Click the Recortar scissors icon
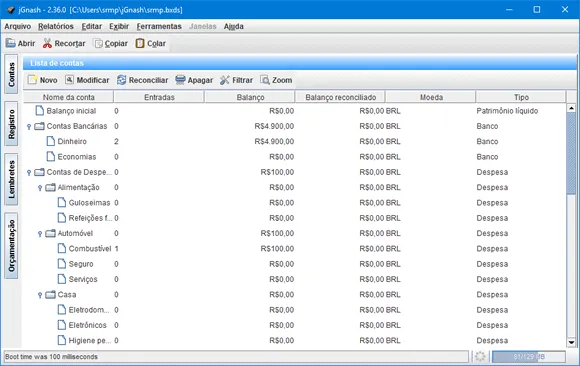 click(47, 43)
